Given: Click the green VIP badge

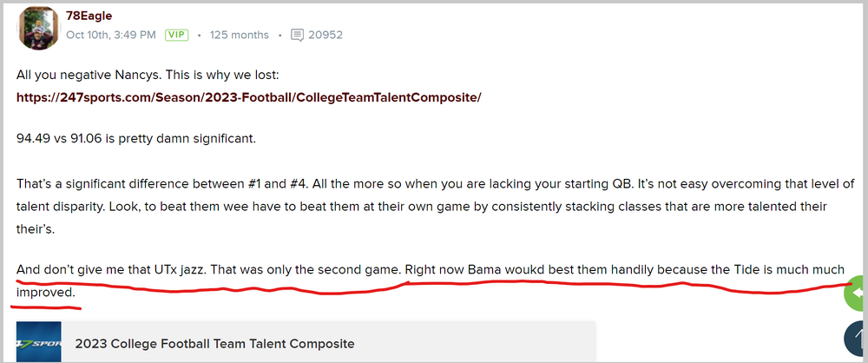Looking at the screenshot, I should click(x=177, y=36).
